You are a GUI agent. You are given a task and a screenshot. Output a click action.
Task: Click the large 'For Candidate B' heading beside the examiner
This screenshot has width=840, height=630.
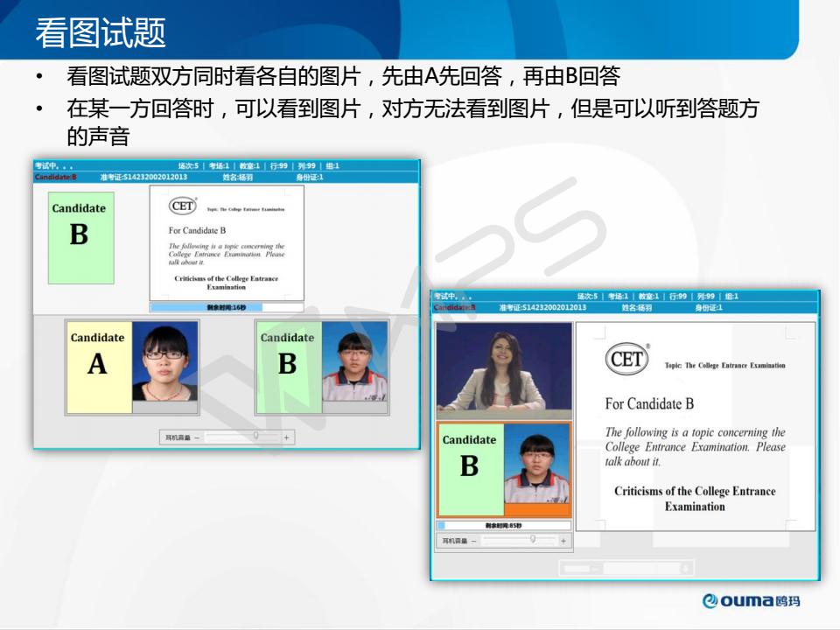649,403
